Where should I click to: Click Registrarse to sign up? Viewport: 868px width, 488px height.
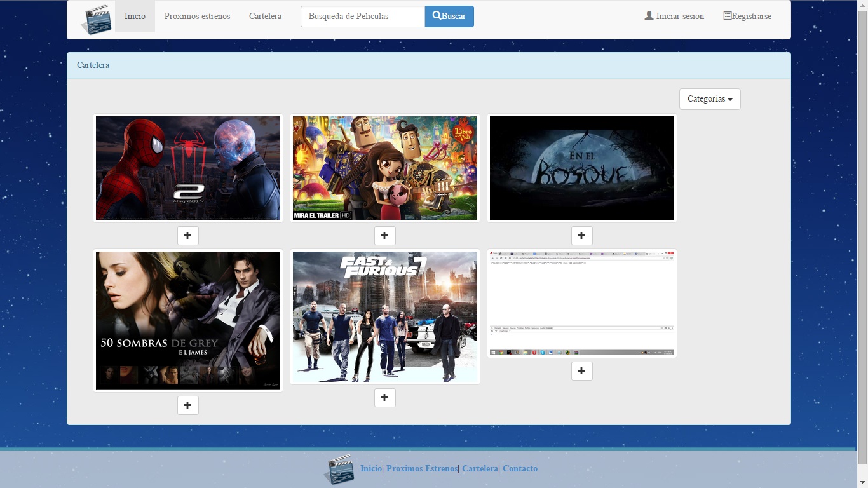coord(747,17)
